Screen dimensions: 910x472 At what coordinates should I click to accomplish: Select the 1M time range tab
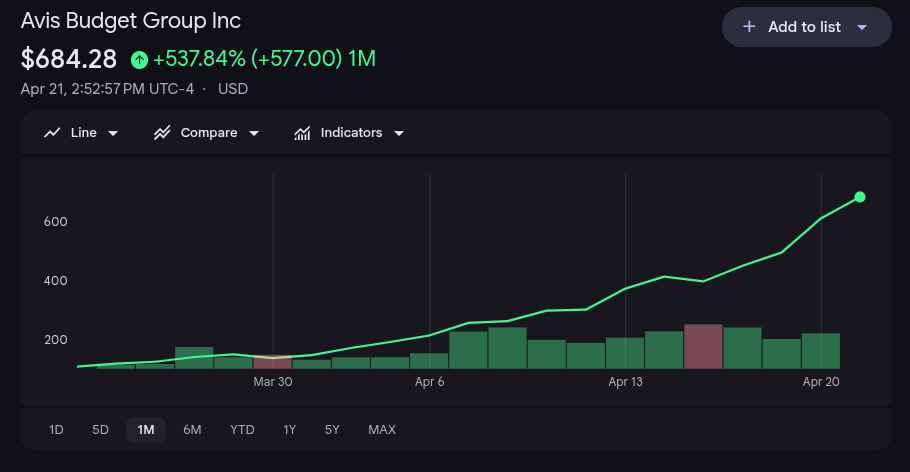coord(146,430)
